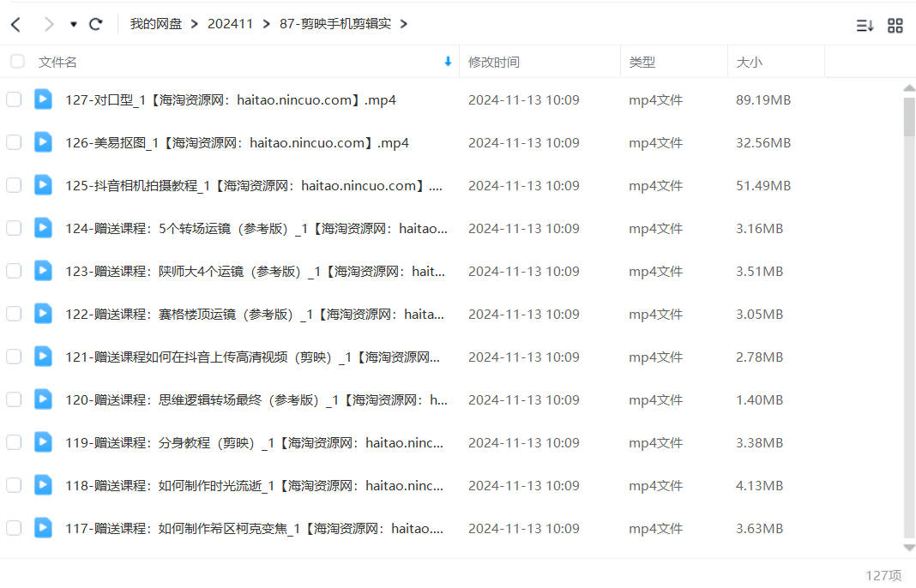This screenshot has height=588, width=916.
Task: Navigate to 202411 breadcrumb folder
Action: 230,24
